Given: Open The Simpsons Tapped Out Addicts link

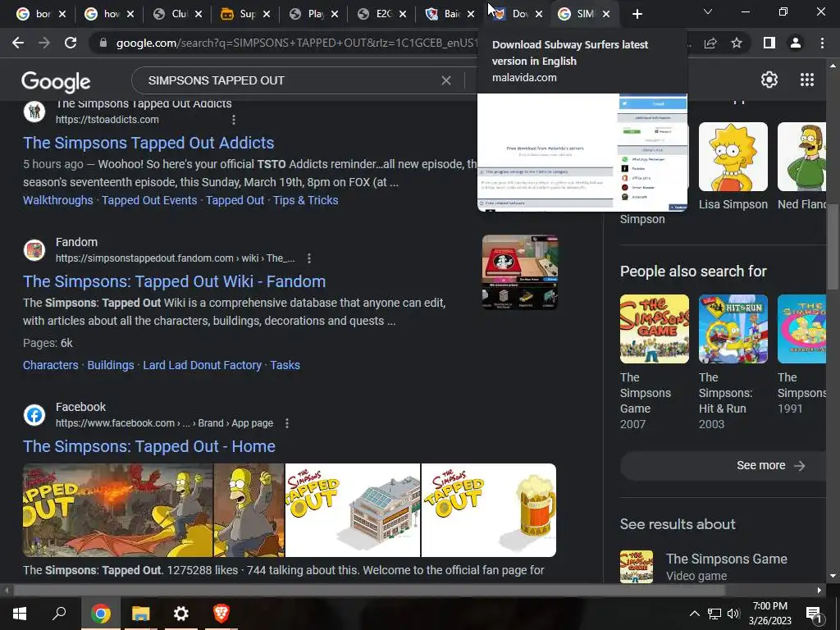Looking at the screenshot, I should (148, 143).
